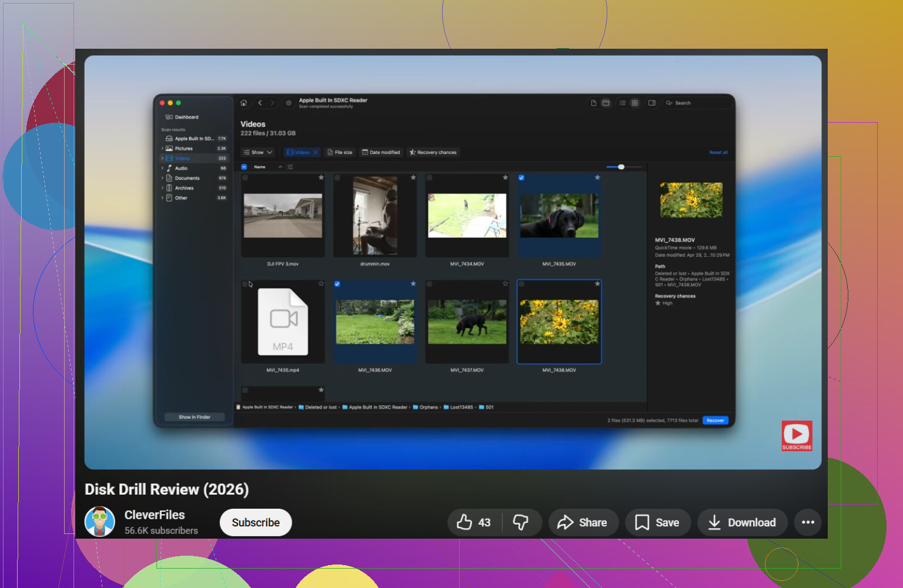The image size is (903, 588).
Task: Click the red Subscribe watermark icon
Action: [797, 436]
